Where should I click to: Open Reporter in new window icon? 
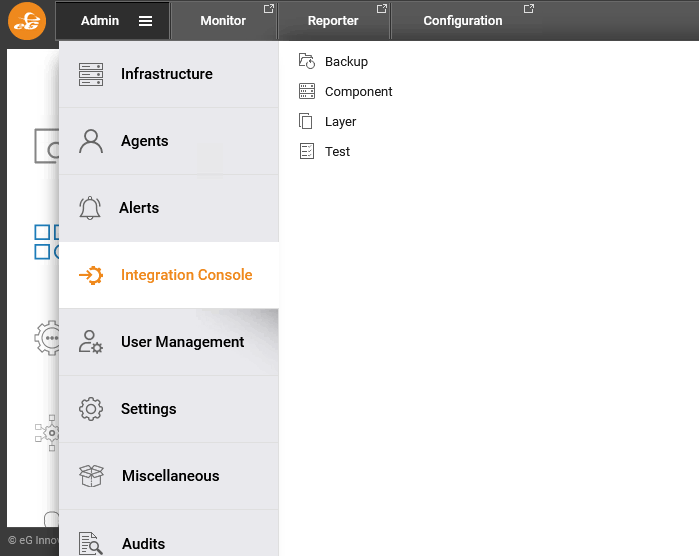[382, 8]
